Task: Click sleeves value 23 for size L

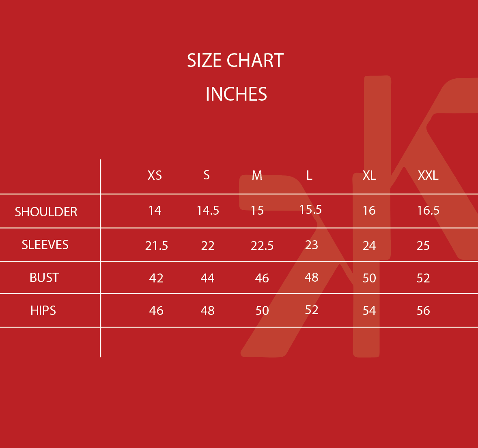Action: (x=312, y=245)
